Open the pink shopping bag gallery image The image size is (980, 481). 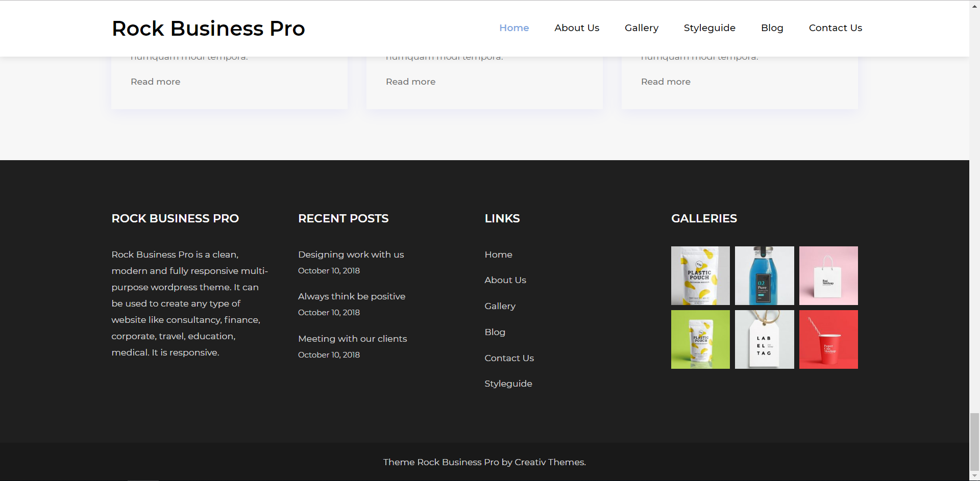[828, 275]
